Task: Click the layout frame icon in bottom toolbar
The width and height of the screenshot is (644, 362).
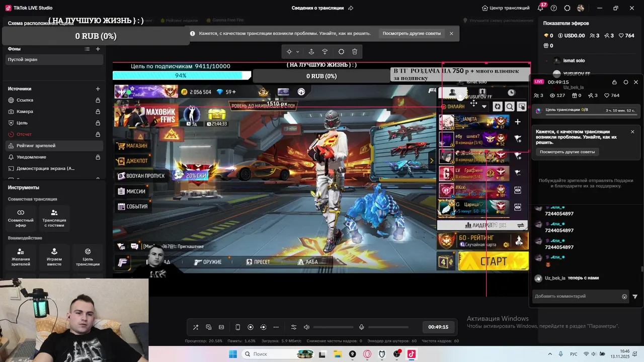Action: point(221,327)
